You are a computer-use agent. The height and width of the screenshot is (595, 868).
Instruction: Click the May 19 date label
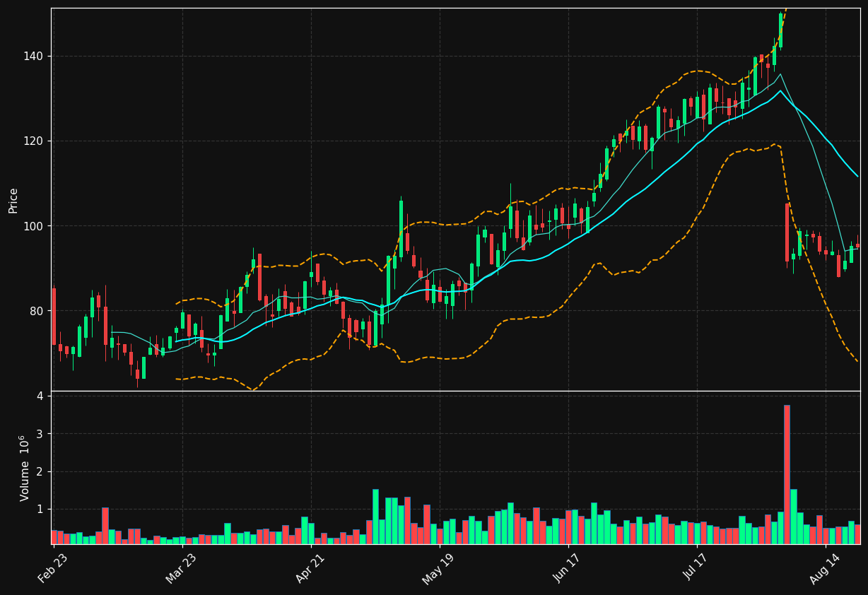pyautogui.click(x=438, y=568)
